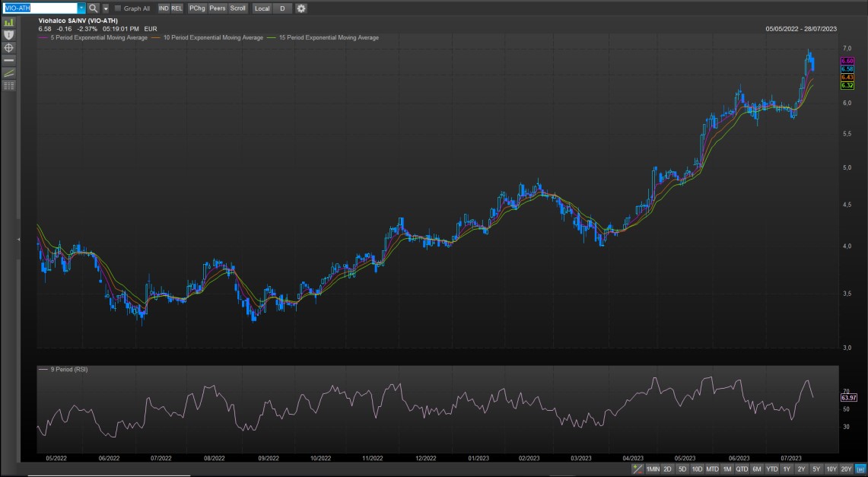Toggle the Scroll mode button

click(238, 8)
